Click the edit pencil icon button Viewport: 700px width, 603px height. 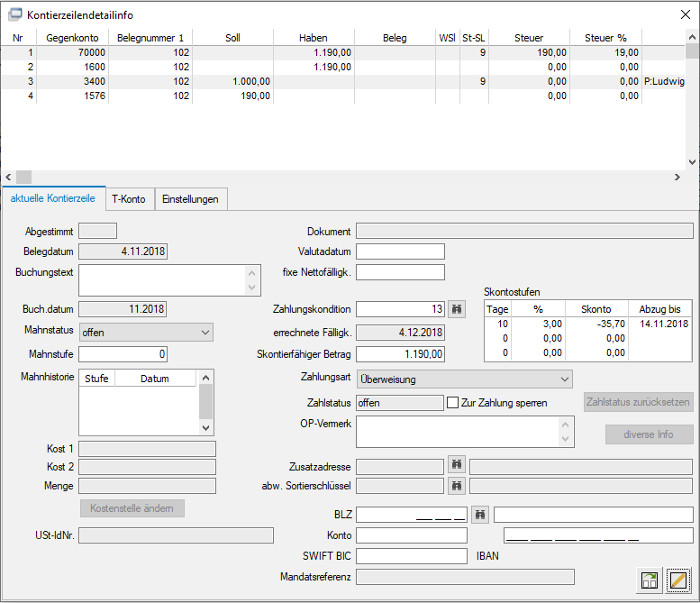[x=678, y=580]
